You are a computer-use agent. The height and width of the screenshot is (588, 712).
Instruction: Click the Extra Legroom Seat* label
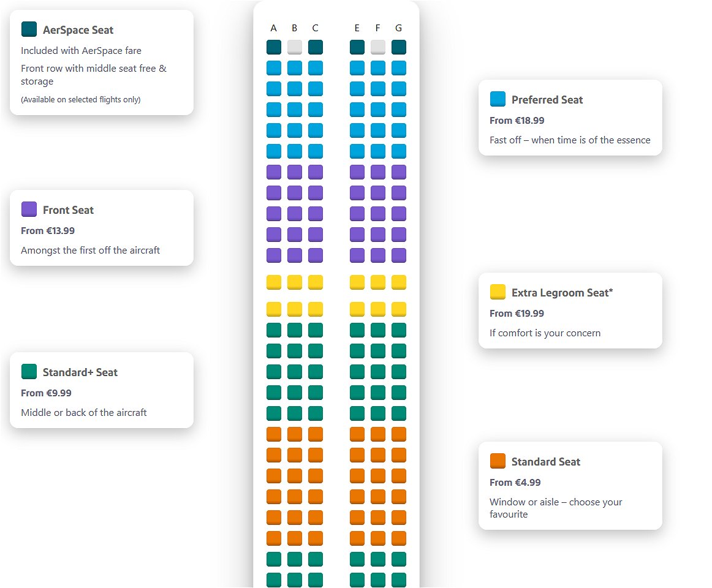click(562, 292)
